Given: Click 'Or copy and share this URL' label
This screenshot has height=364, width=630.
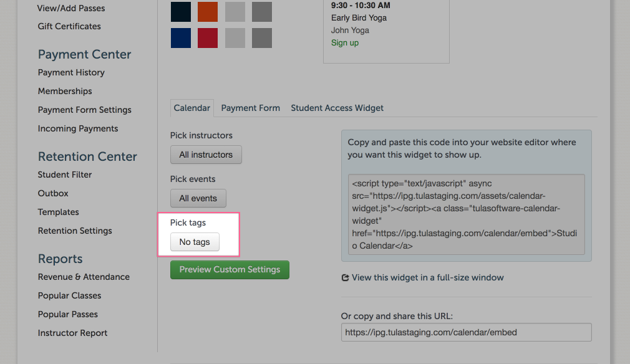Looking at the screenshot, I should 397,316.
